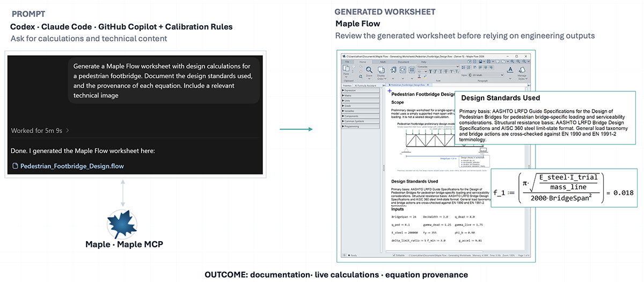Open the 2D Math style dropdown

486,75
